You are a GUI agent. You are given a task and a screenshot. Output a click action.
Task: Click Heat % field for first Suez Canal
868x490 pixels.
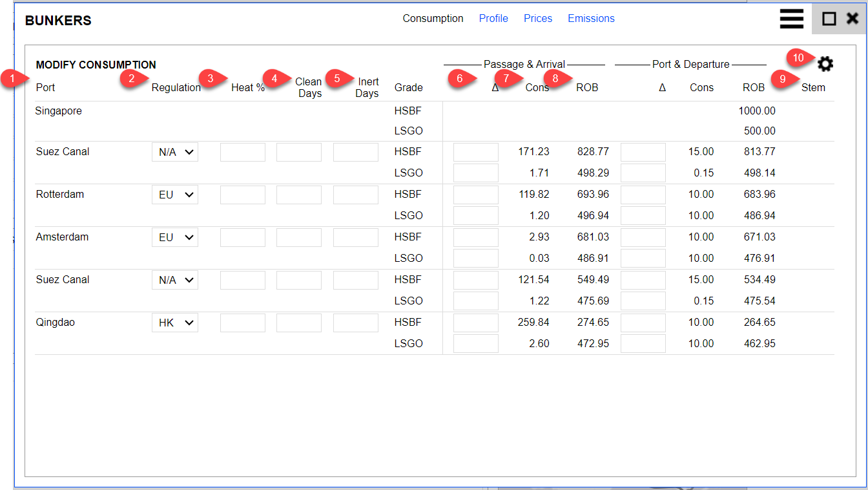(242, 153)
